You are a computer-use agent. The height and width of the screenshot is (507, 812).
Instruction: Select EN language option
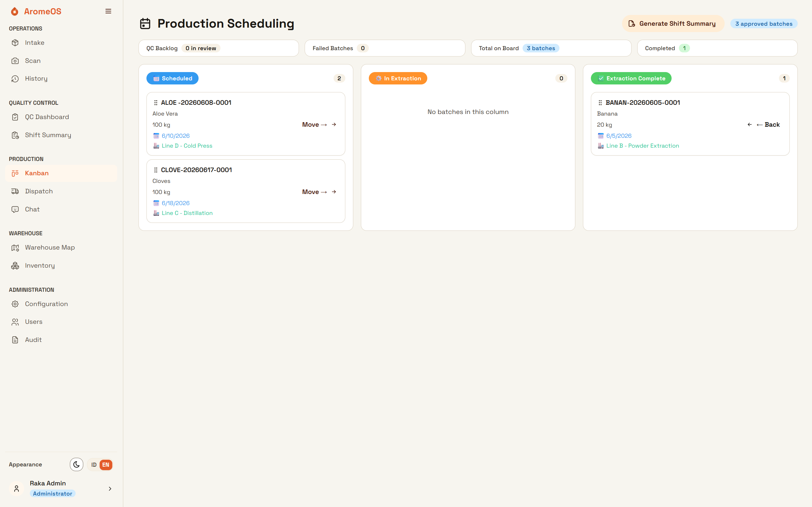(x=106, y=465)
